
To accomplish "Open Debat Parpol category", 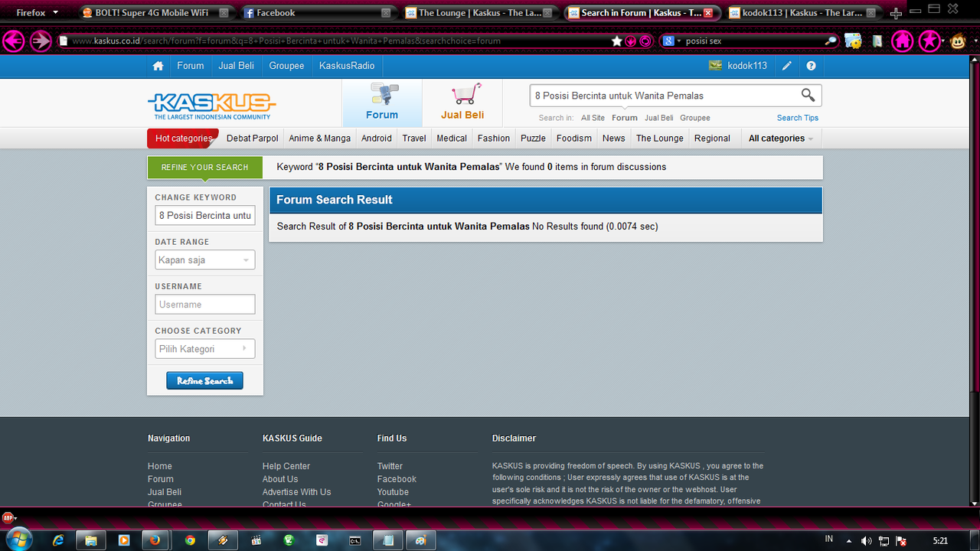I will pos(253,139).
